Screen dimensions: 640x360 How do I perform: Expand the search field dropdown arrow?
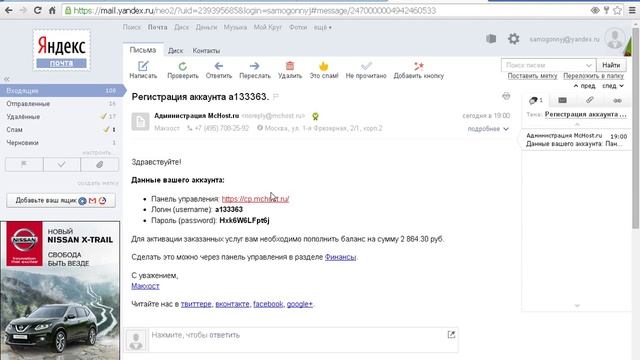(589, 65)
